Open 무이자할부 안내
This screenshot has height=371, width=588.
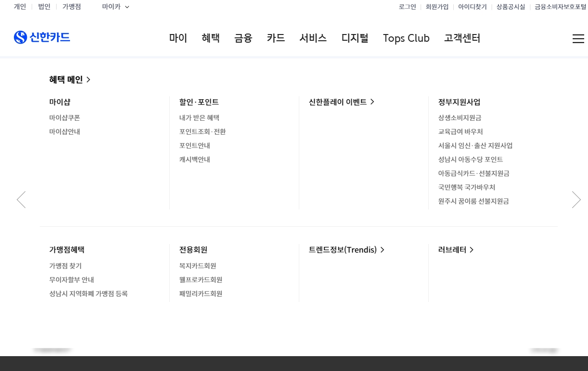pyautogui.click(x=72, y=279)
